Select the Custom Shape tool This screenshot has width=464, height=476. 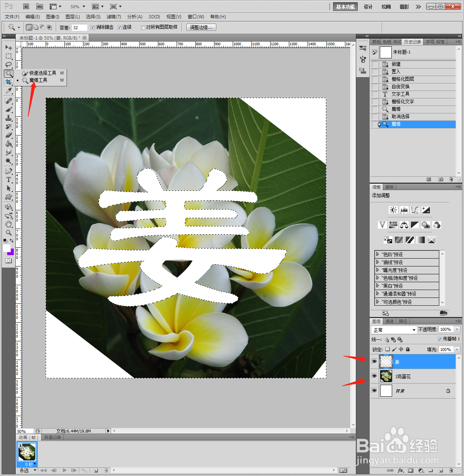9,197
